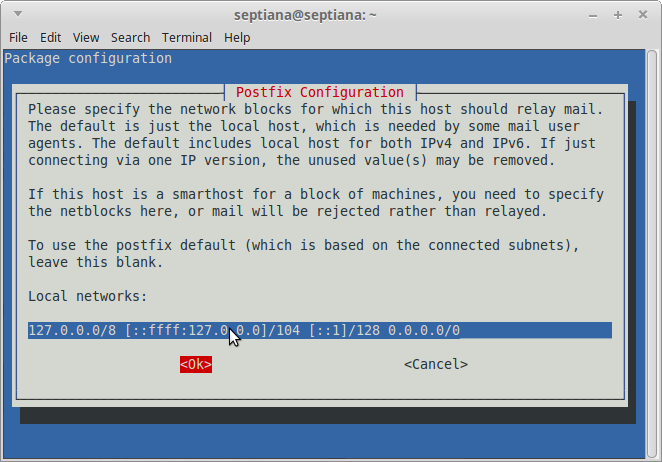Click the terminal vertical scrollbar
Screen dimensions: 662x462
coord(652,254)
